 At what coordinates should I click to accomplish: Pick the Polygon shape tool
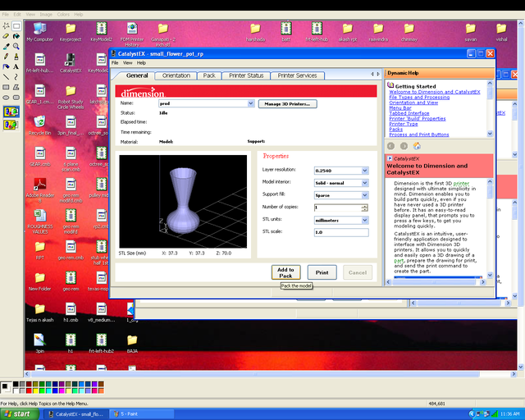pyautogui.click(x=16, y=87)
